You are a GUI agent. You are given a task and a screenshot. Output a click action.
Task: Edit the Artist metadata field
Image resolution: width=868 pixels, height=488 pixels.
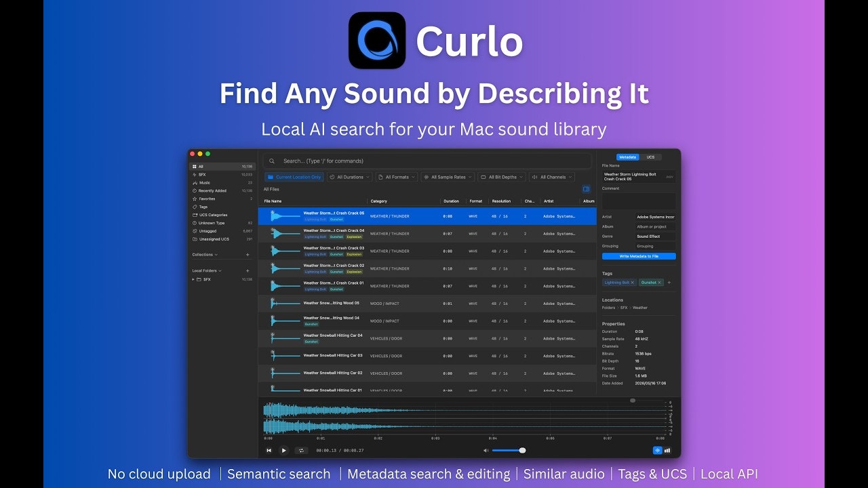tap(655, 217)
